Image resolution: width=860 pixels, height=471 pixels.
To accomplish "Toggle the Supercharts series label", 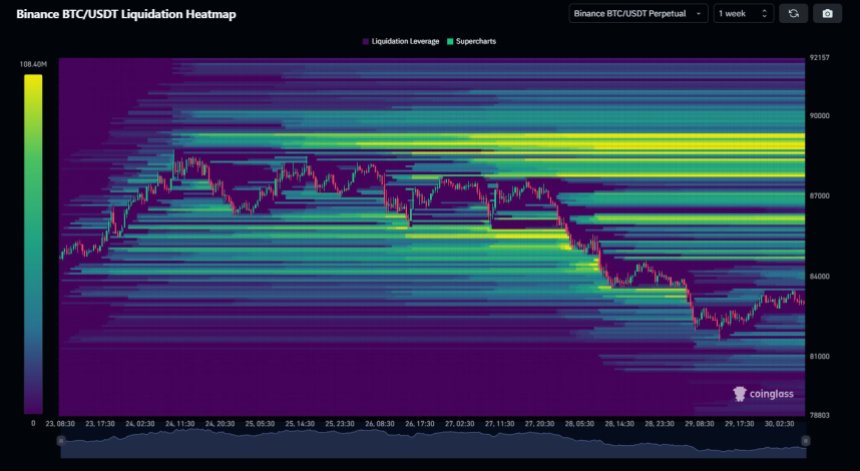I will click(476, 42).
